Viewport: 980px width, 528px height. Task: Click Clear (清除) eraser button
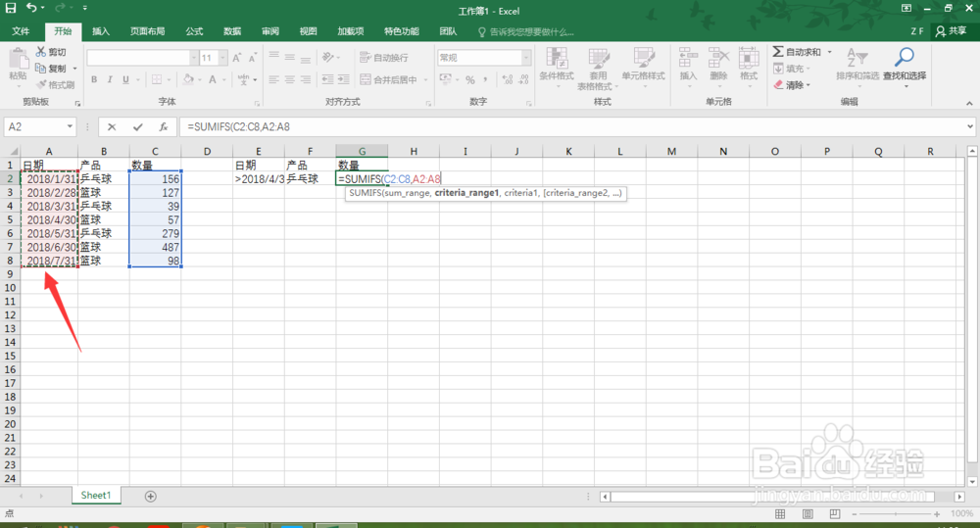(791, 85)
